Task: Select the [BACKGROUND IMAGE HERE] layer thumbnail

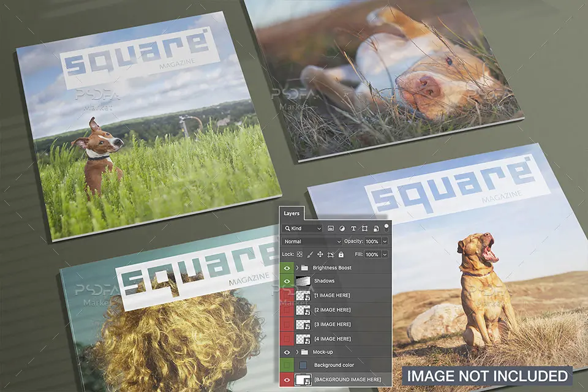Action: pos(303,380)
